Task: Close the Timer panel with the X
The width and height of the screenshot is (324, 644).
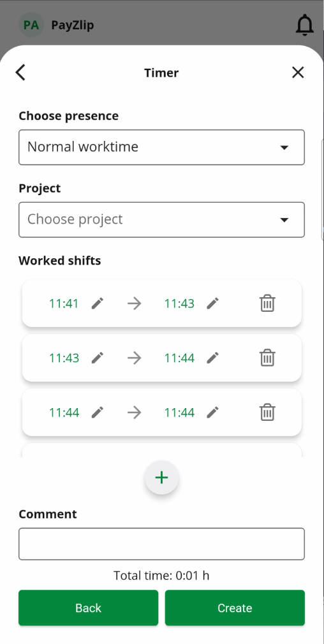Action: 298,73
